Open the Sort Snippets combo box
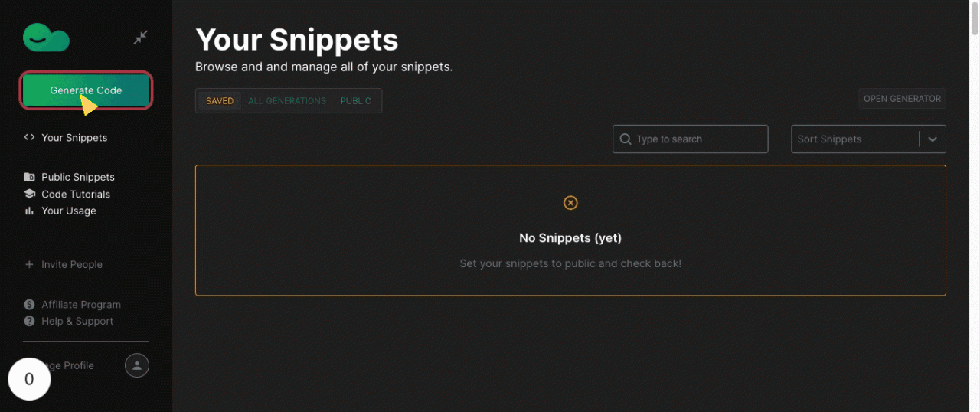Viewport: 980px width, 412px height. click(854, 139)
